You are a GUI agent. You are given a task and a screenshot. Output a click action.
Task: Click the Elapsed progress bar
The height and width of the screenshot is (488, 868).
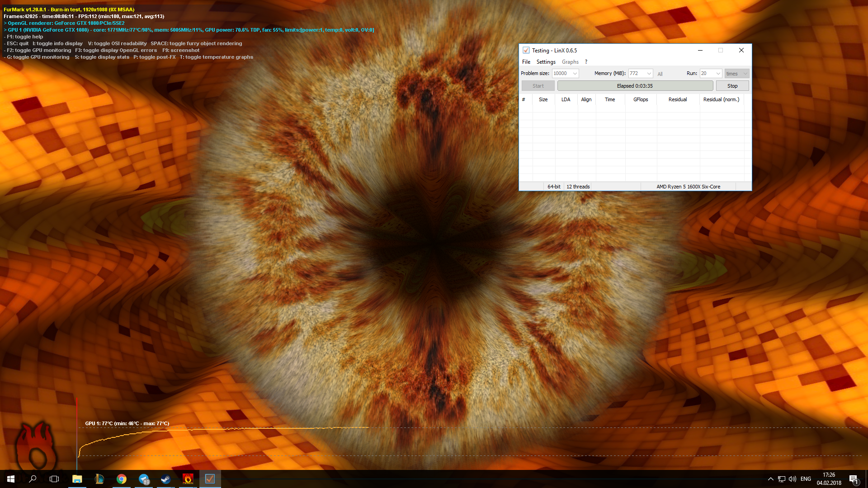click(x=635, y=86)
